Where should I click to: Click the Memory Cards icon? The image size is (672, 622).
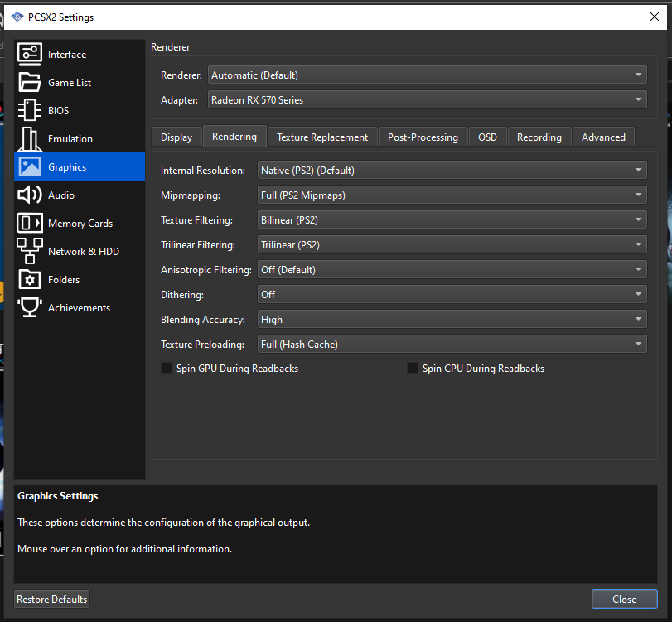(x=29, y=223)
